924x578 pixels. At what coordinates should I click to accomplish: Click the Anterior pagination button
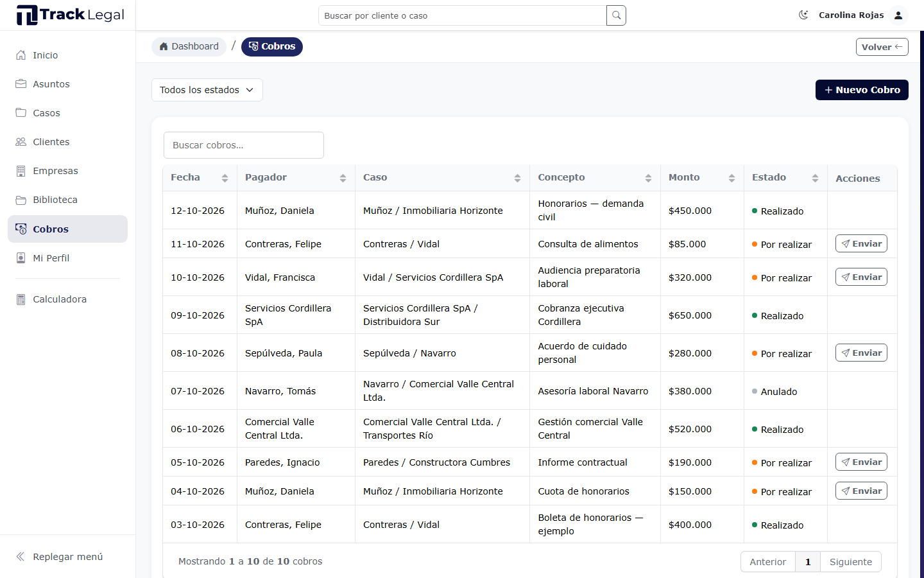[767, 562]
